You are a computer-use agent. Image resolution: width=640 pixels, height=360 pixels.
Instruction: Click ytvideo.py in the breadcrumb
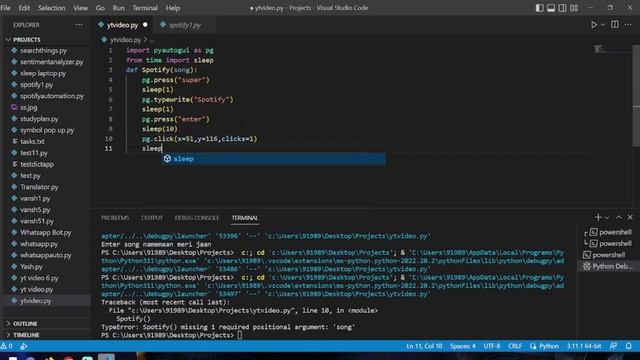[125, 40]
